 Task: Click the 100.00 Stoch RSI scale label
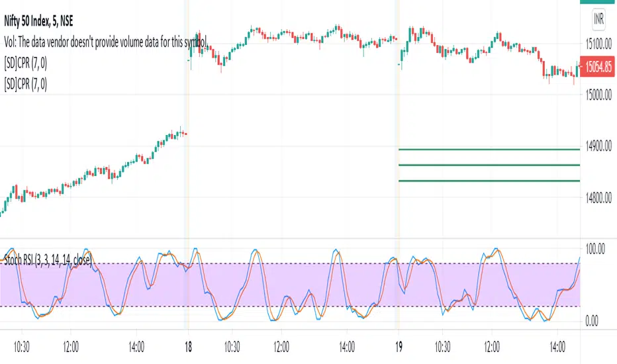(598, 248)
